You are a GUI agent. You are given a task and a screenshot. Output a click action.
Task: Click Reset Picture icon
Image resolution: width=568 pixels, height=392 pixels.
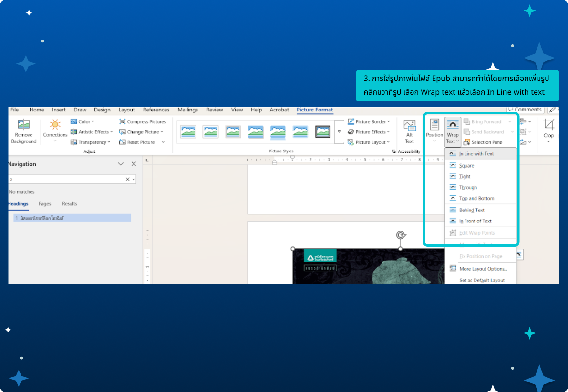123,142
